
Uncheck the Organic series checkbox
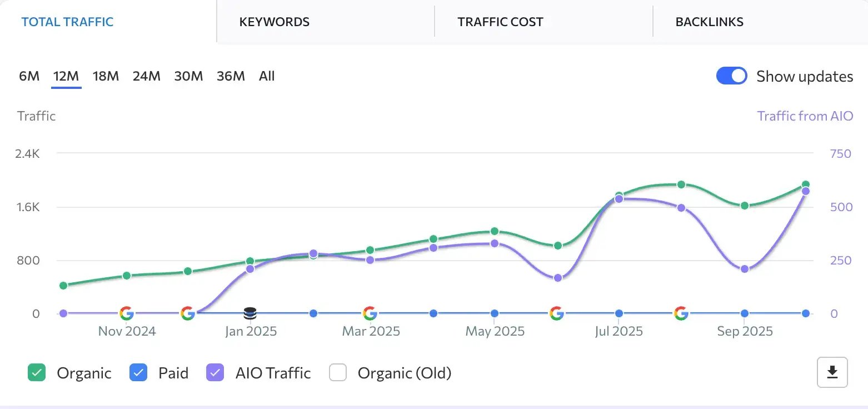[x=37, y=373]
